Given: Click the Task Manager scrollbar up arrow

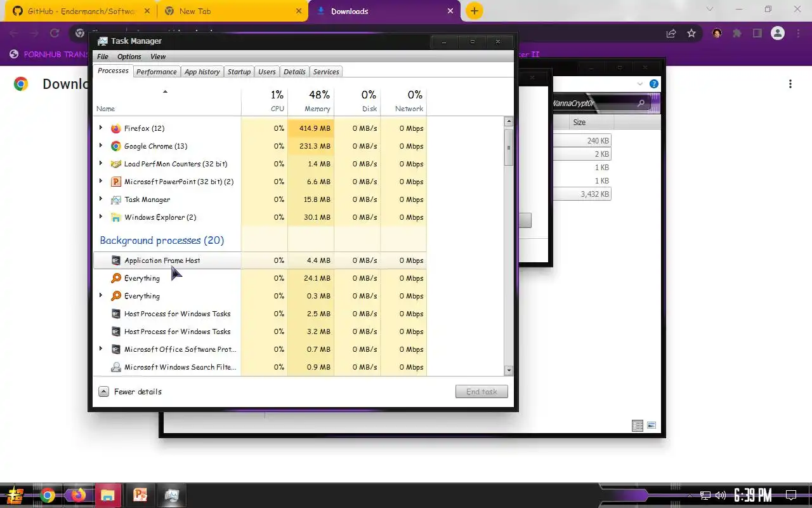Looking at the screenshot, I should click(x=508, y=121).
